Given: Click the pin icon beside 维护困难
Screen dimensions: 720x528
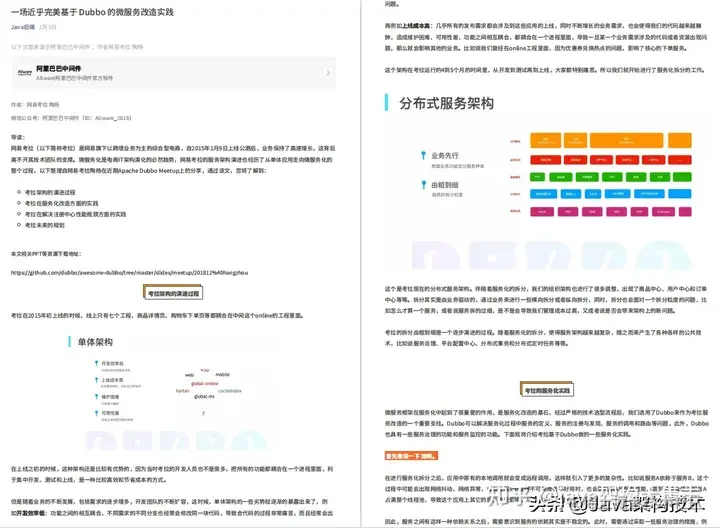Looking at the screenshot, I should tap(96, 396).
